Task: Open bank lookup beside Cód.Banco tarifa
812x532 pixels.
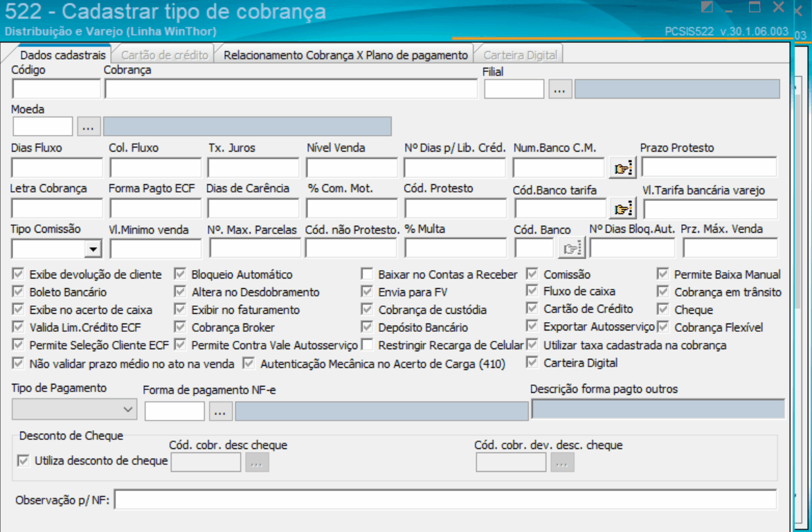Action: pos(622,209)
